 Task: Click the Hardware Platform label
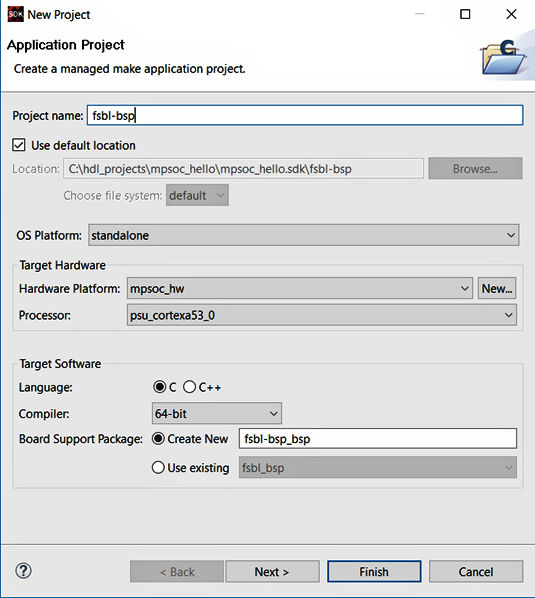tap(69, 289)
